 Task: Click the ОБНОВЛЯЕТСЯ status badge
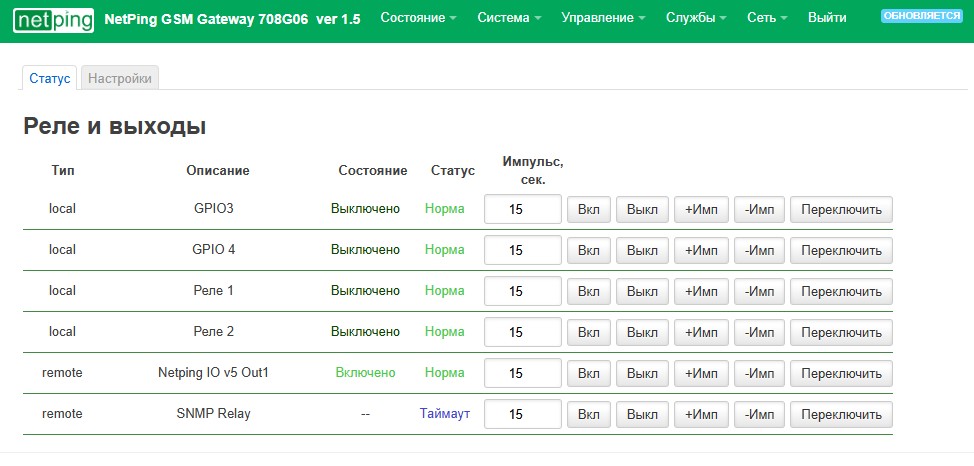pos(920,16)
